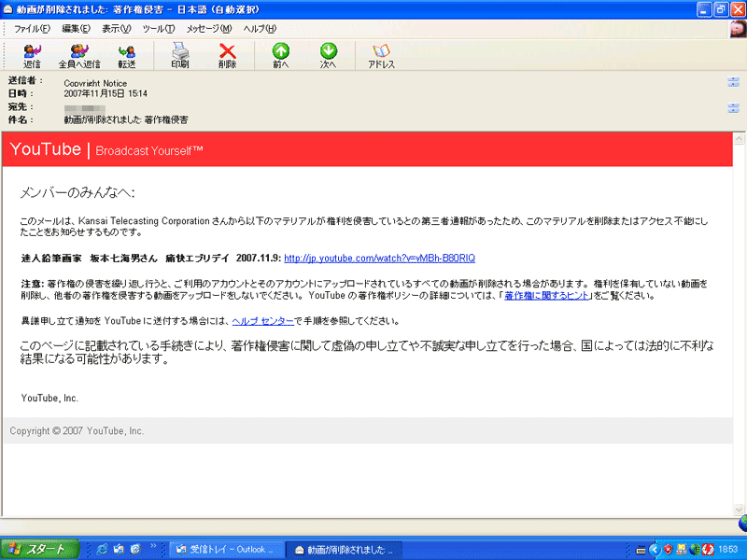The width and height of the screenshot is (747, 560).
Task: Click the YouTube, Inc. signature text
Action: [x=49, y=399]
